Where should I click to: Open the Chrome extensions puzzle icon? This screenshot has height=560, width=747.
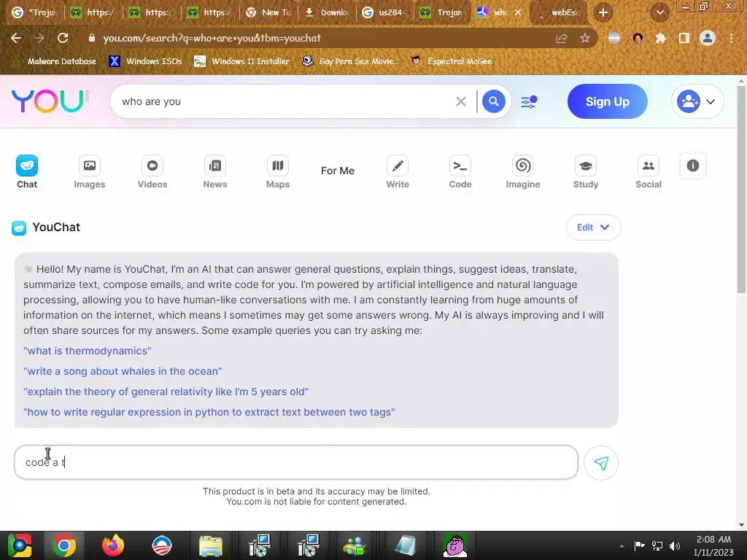click(x=660, y=38)
